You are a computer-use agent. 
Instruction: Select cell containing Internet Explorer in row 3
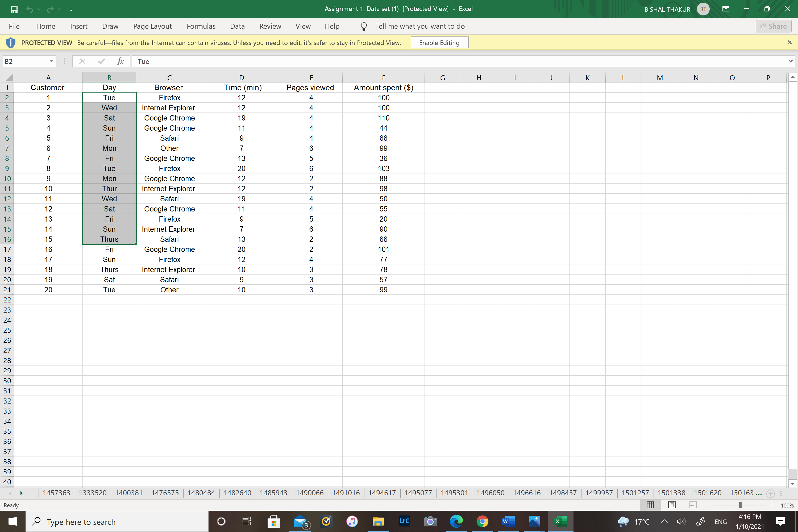168,108
